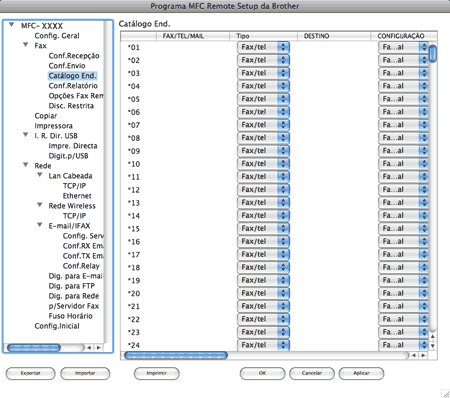Open Configuração dropdown for entry *13

click(403, 202)
